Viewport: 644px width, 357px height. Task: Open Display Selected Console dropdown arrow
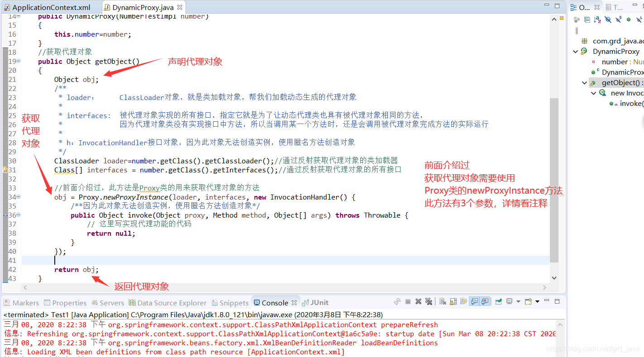[x=518, y=302]
